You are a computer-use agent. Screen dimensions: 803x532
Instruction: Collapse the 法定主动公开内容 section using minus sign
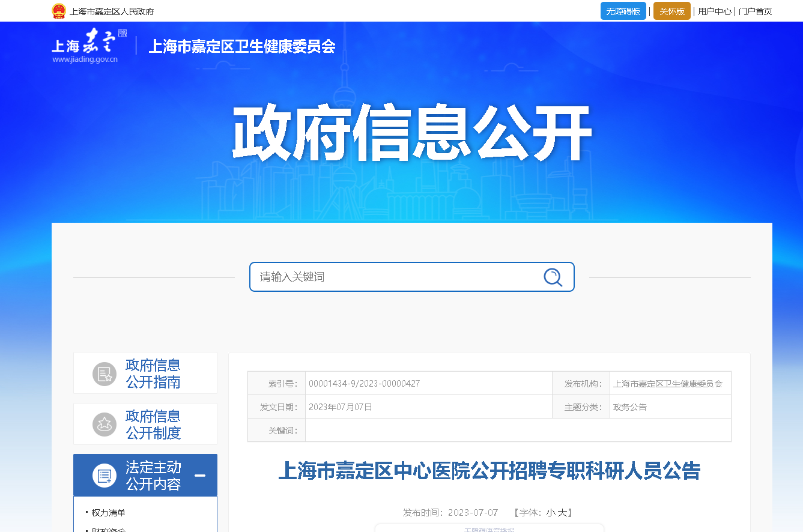pyautogui.click(x=200, y=476)
